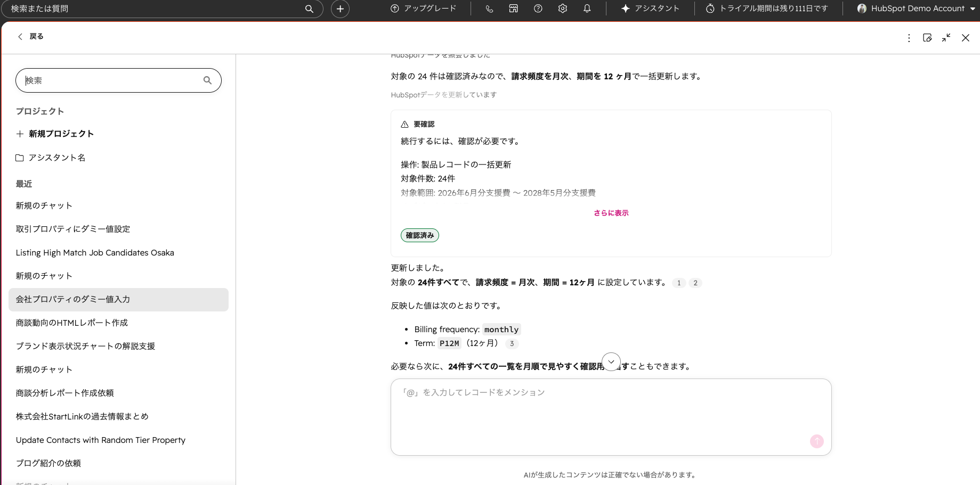Open chat 取引プロパティにダミー値設定
This screenshot has width=980, height=485.
tap(118, 229)
